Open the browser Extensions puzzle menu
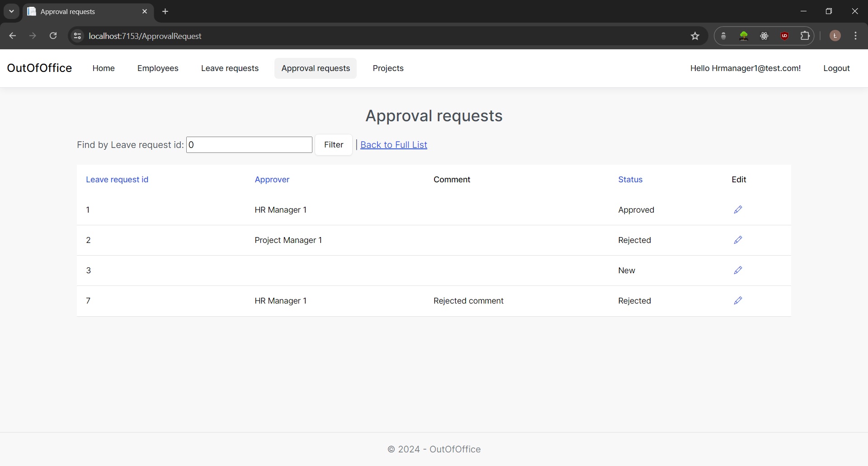Screen dimensions: 868x466 point(805,36)
